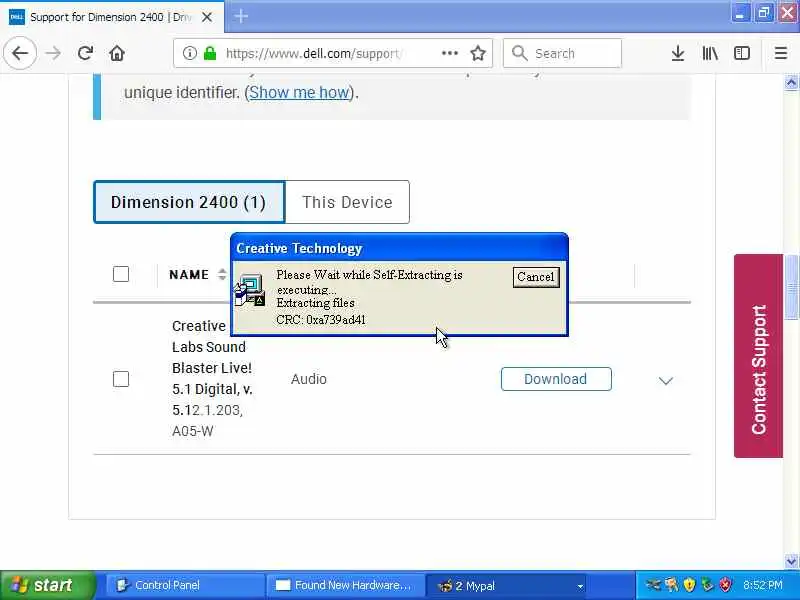This screenshot has width=800, height=600.
Task: Expand the Sound Blaster driver details chevron
Action: point(665,381)
